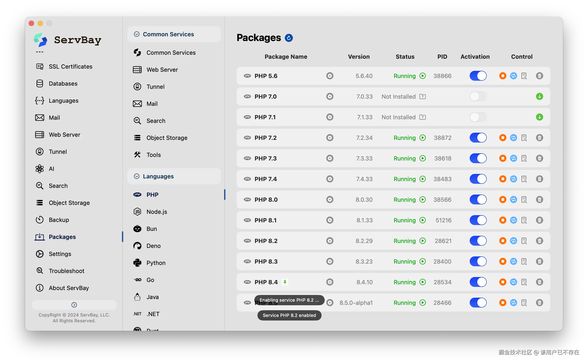Open the Node.js language list
This screenshot has width=588, height=364.
(x=157, y=212)
